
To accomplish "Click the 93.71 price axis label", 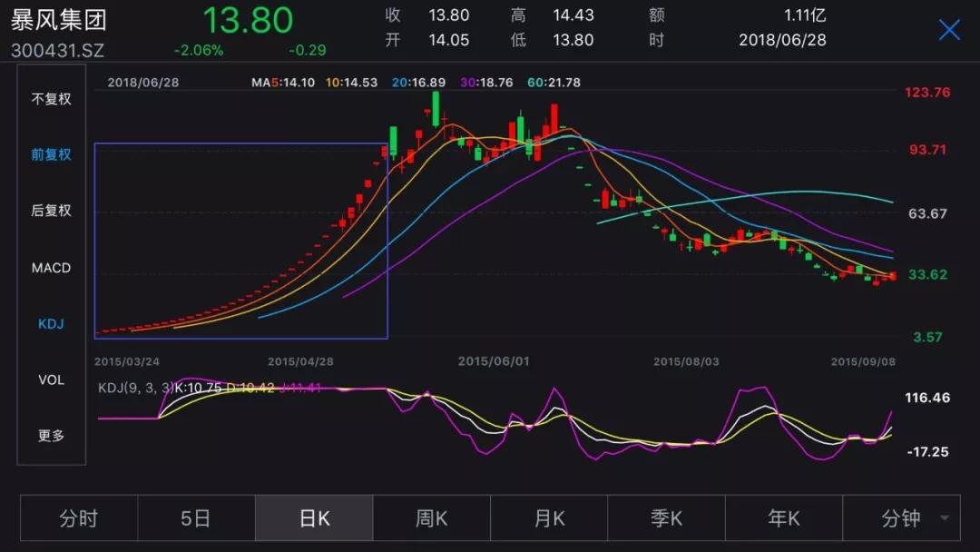I will tap(927, 150).
